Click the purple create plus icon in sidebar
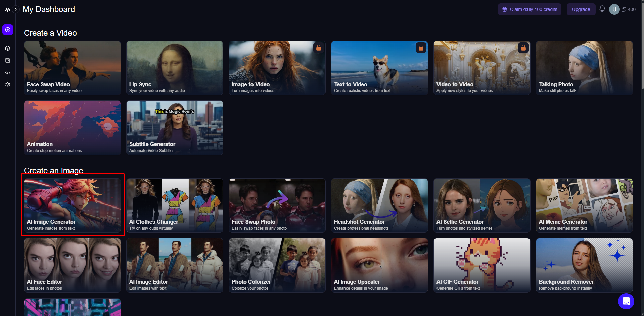Screen dimensions: 644x316 8,30
